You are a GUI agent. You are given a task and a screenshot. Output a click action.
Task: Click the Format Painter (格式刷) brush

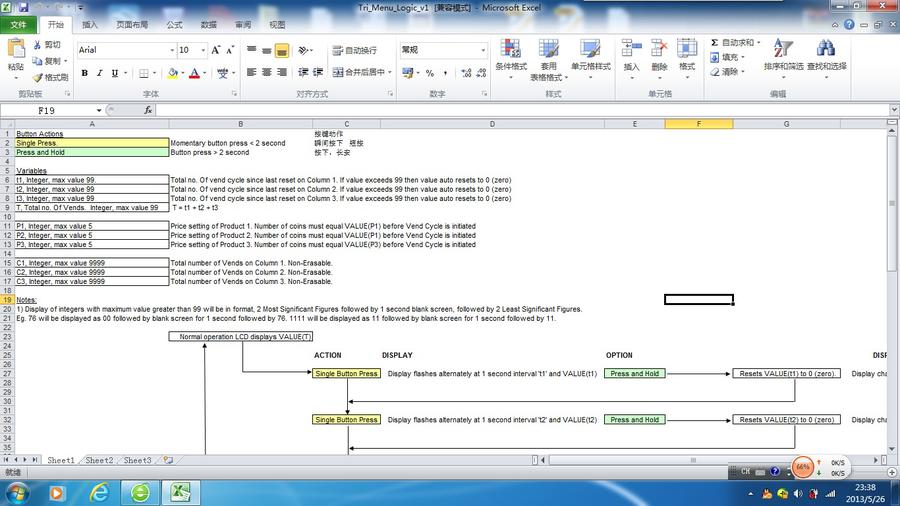38,77
